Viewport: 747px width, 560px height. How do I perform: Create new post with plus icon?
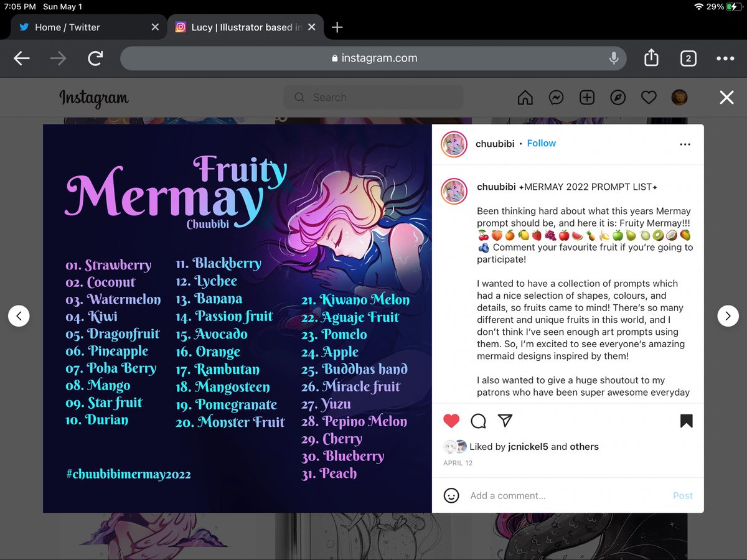point(587,98)
